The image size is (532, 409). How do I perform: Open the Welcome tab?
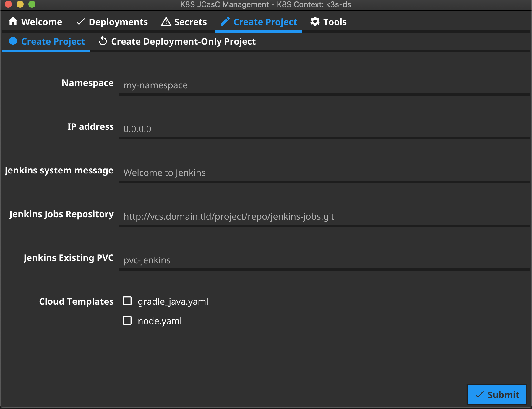[x=35, y=22]
